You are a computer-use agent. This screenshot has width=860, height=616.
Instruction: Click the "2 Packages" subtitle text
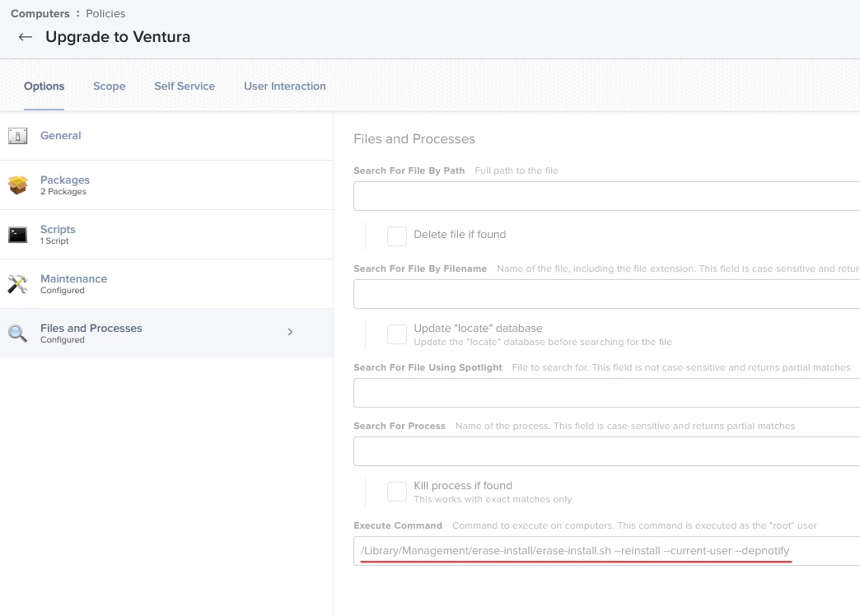point(63,191)
